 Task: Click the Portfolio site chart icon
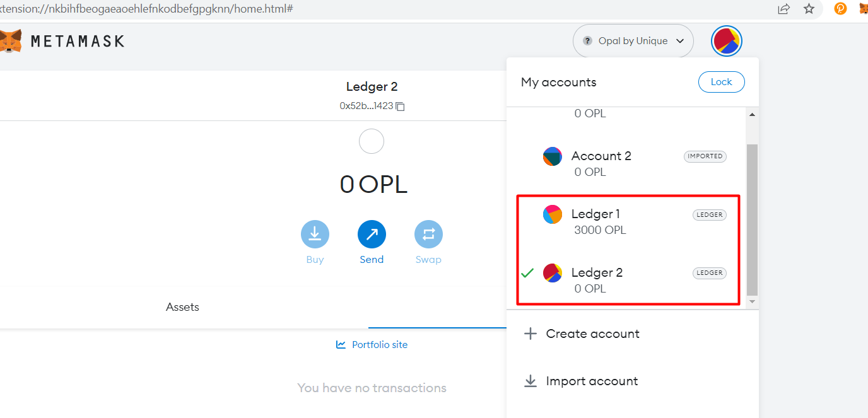coord(341,345)
